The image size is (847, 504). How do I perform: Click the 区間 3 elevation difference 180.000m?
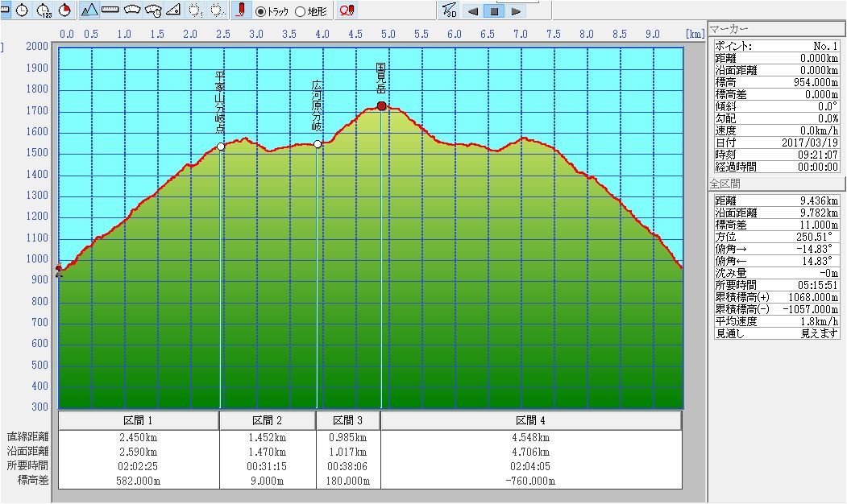click(348, 481)
